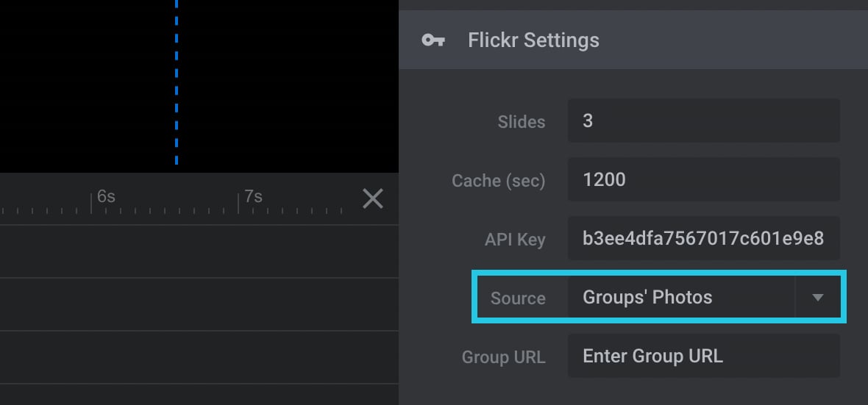Image resolution: width=868 pixels, height=405 pixels.
Task: Click the Enter Group URL field
Action: (x=703, y=356)
